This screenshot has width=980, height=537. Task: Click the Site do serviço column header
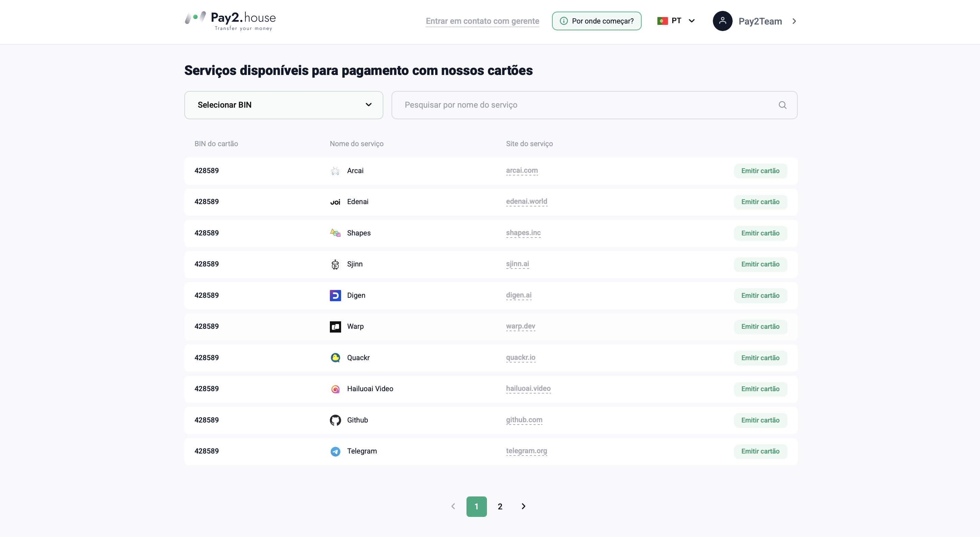[x=529, y=144]
